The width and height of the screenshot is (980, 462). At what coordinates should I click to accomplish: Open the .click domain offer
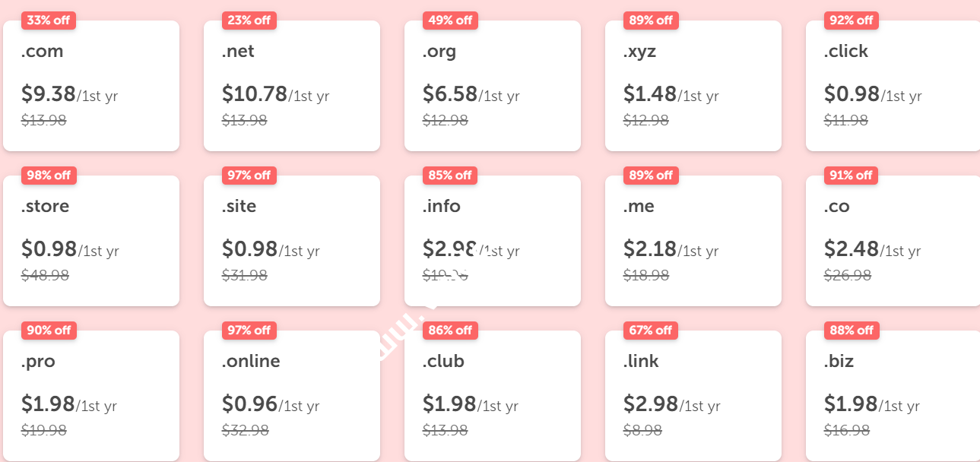[893, 86]
